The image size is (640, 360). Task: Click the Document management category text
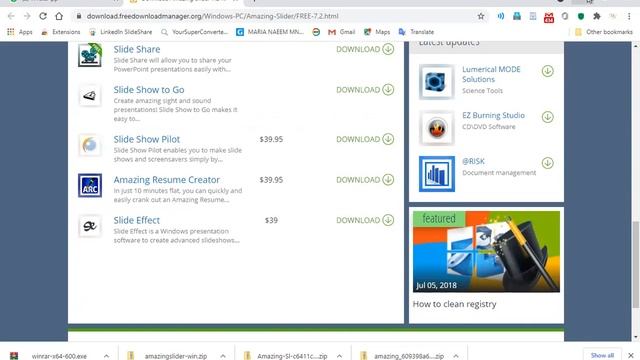pos(499,173)
